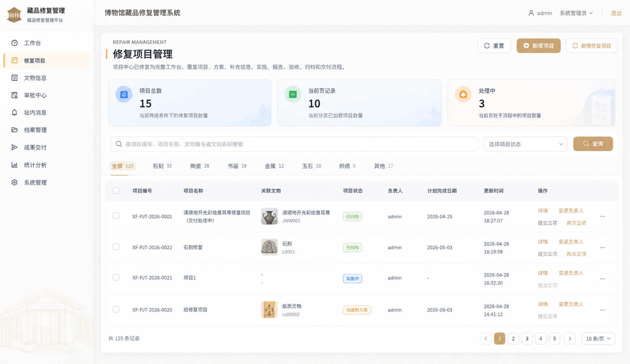This screenshot has width=630, height=364.
Task: Click the 纸质文物 artifact thumbnail
Action: pyautogui.click(x=269, y=310)
